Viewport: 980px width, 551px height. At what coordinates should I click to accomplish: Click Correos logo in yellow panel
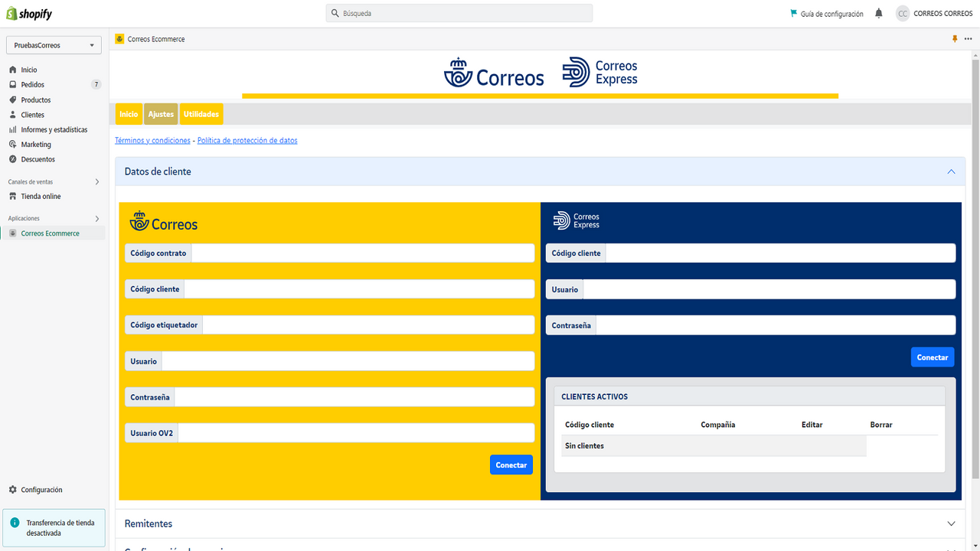(164, 222)
